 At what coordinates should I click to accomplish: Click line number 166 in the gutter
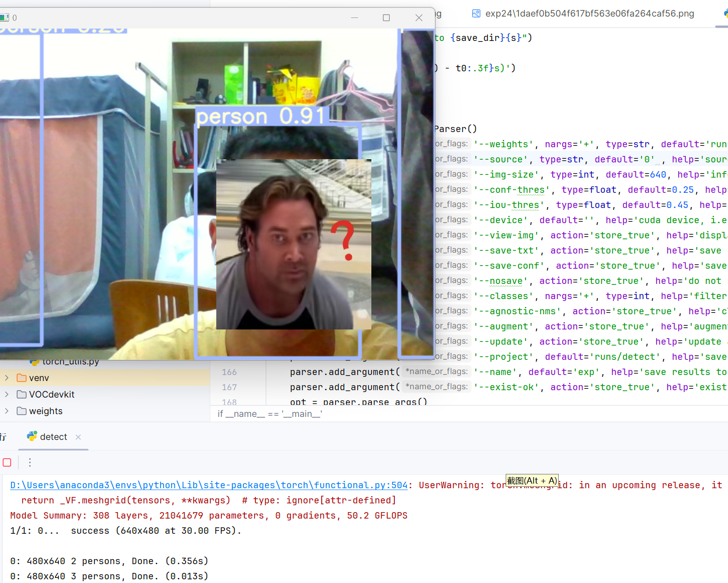click(x=229, y=372)
